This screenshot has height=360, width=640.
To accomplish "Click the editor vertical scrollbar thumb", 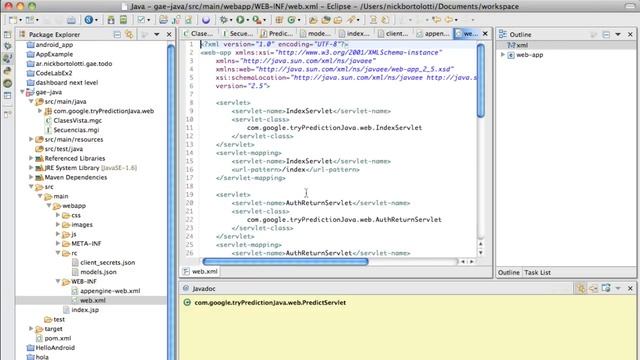I will [481, 80].
